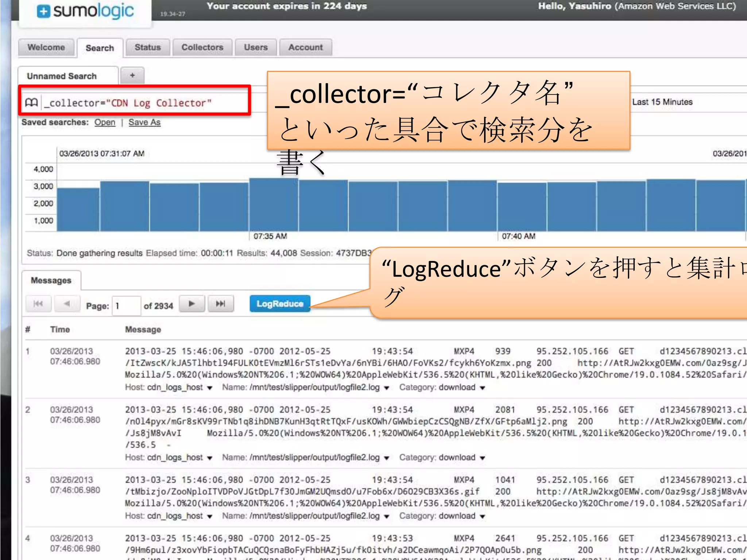Click the query input field
The image size is (747, 560).
pyautogui.click(x=145, y=103)
